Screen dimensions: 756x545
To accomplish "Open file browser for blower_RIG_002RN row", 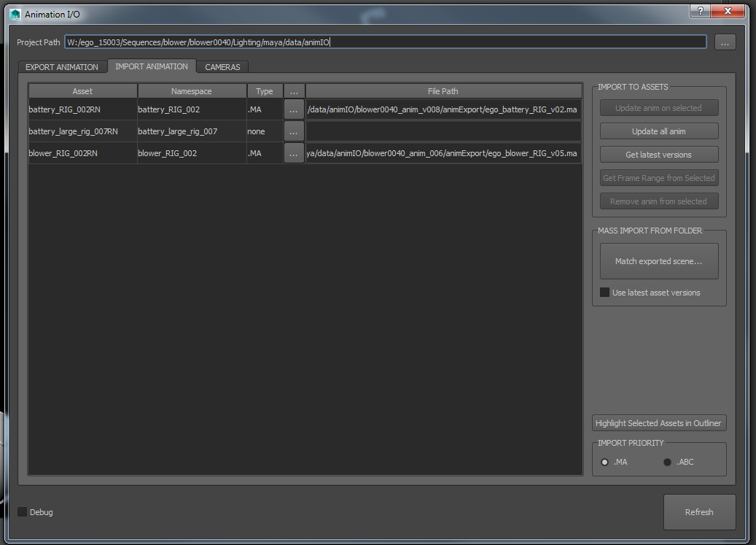I will [x=294, y=153].
